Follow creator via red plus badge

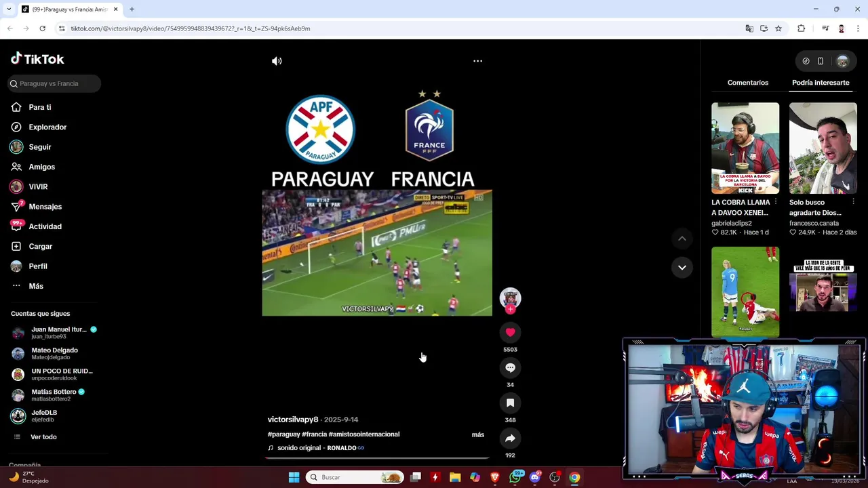click(510, 309)
